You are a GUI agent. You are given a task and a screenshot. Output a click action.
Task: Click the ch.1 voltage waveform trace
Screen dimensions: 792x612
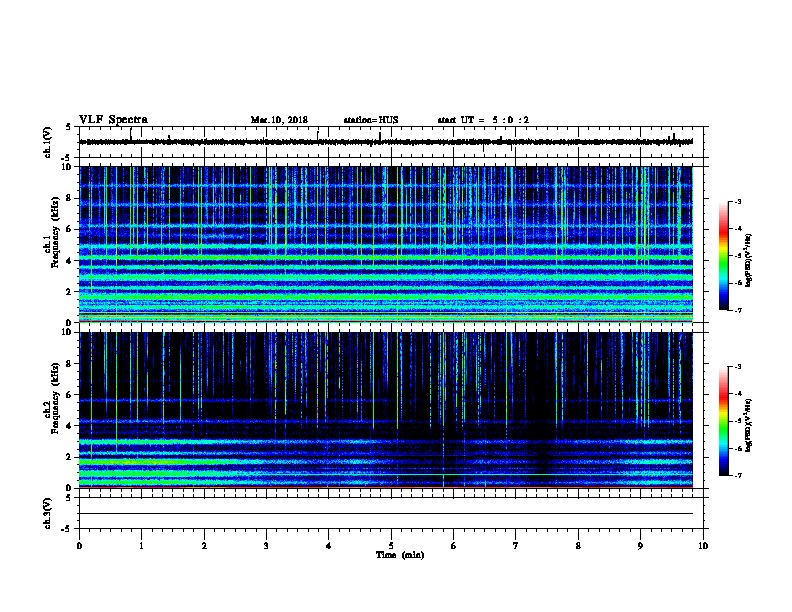386,142
